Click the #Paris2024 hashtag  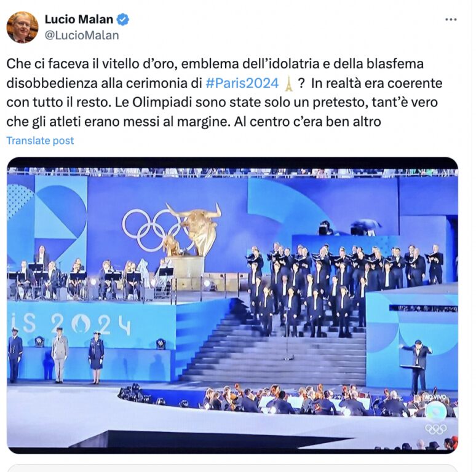pyautogui.click(x=242, y=83)
